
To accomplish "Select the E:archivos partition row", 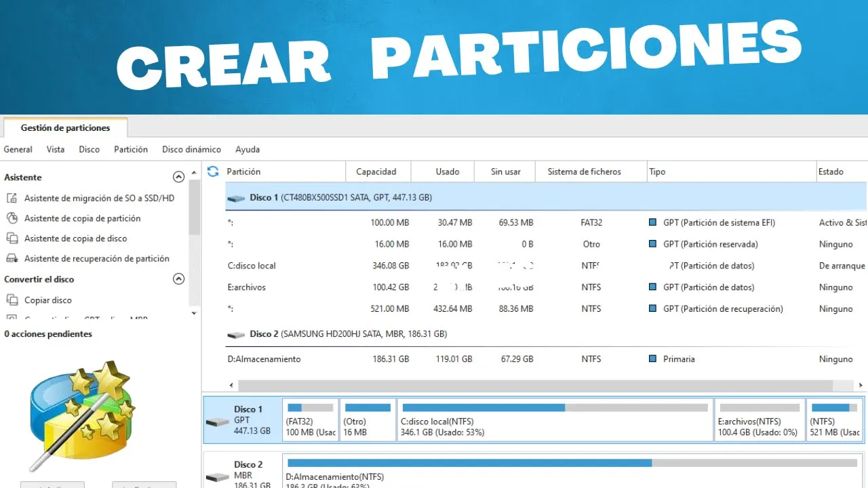I will [x=546, y=287].
